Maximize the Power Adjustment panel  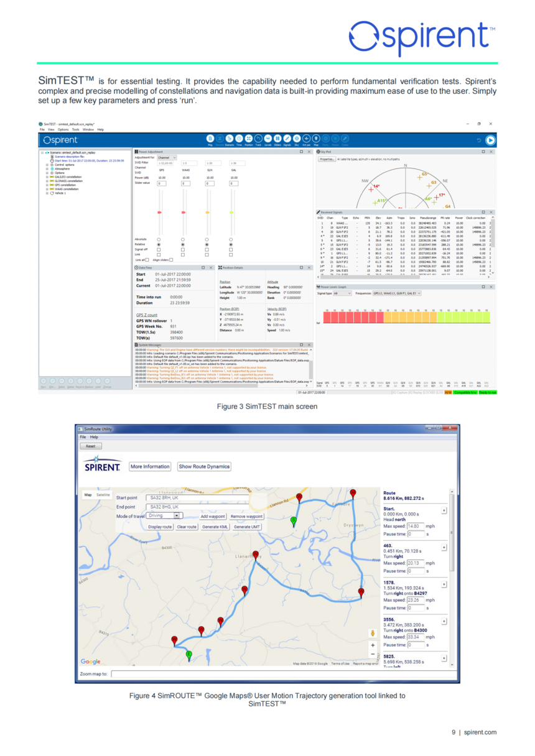click(x=301, y=152)
